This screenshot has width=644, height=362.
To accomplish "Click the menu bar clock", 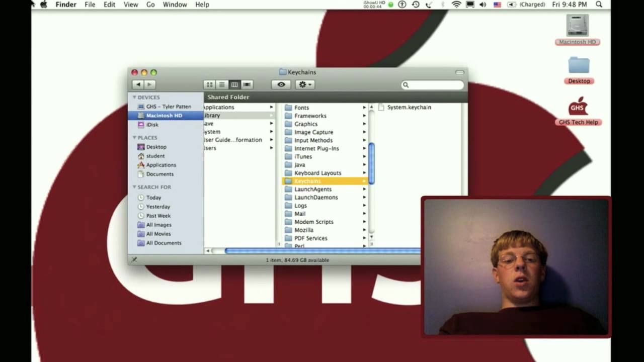I will 570,5.
